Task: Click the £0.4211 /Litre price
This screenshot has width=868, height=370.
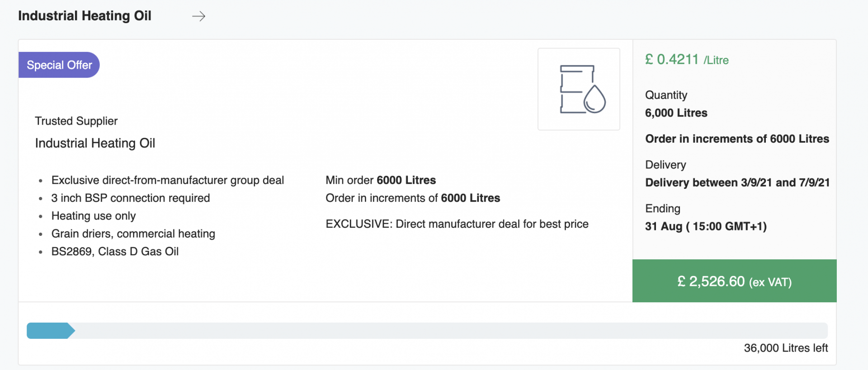Action: click(687, 60)
